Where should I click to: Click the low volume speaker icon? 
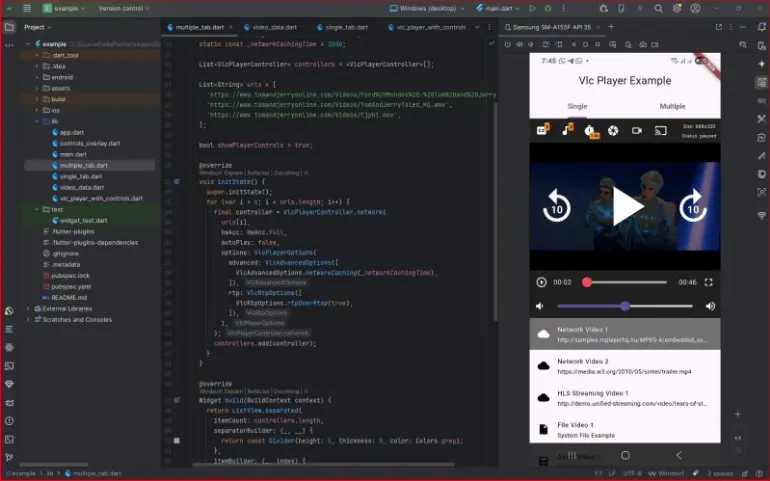[x=540, y=306]
